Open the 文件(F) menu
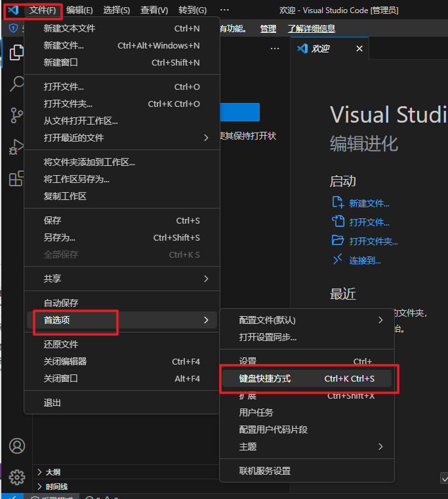Screen dimensions: 448x499 point(43,10)
